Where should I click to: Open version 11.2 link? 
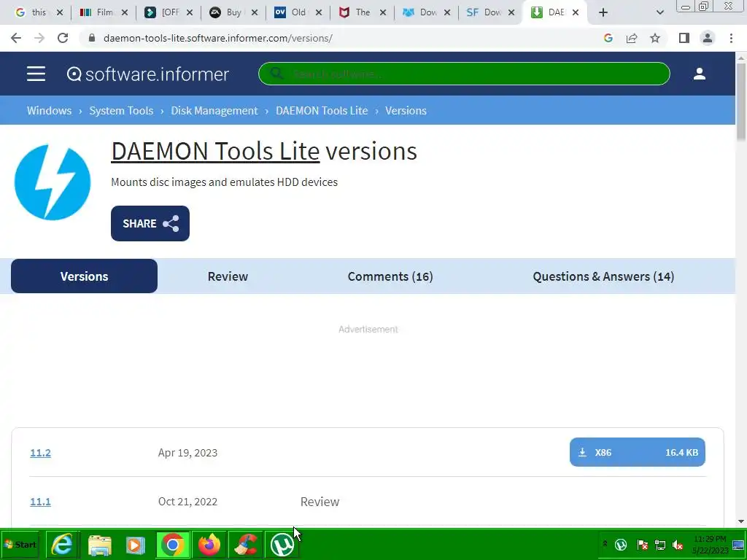(x=41, y=452)
